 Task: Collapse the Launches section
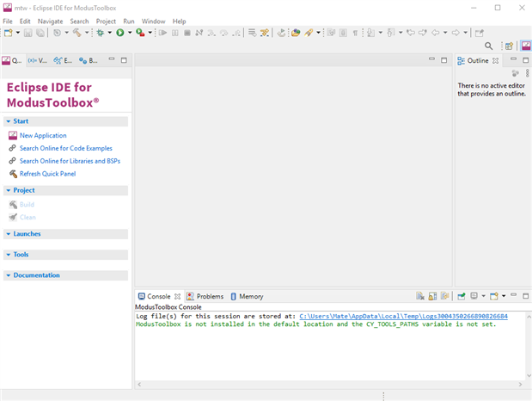(9, 234)
